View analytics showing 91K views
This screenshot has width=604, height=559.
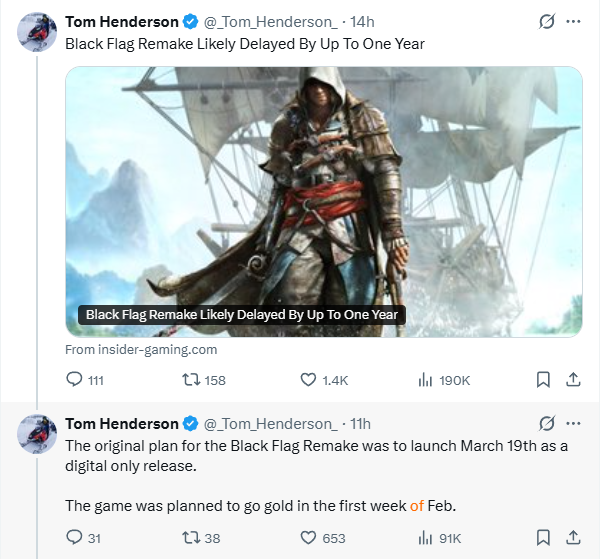425,538
